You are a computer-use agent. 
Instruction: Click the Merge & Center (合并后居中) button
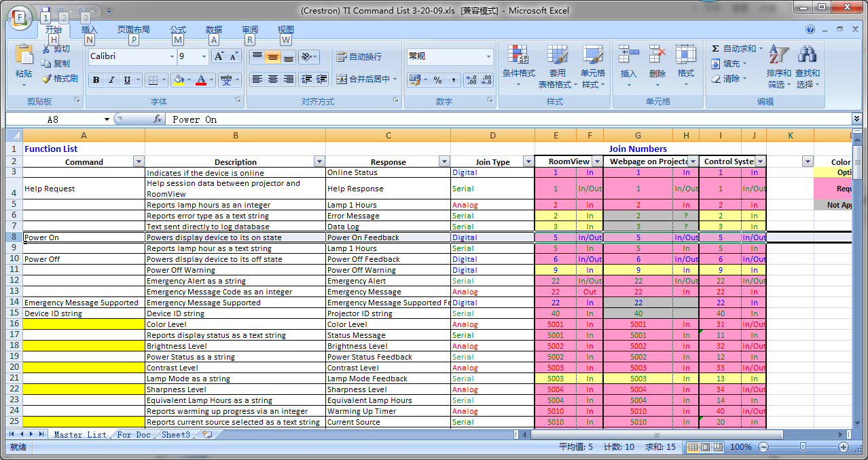click(x=365, y=79)
